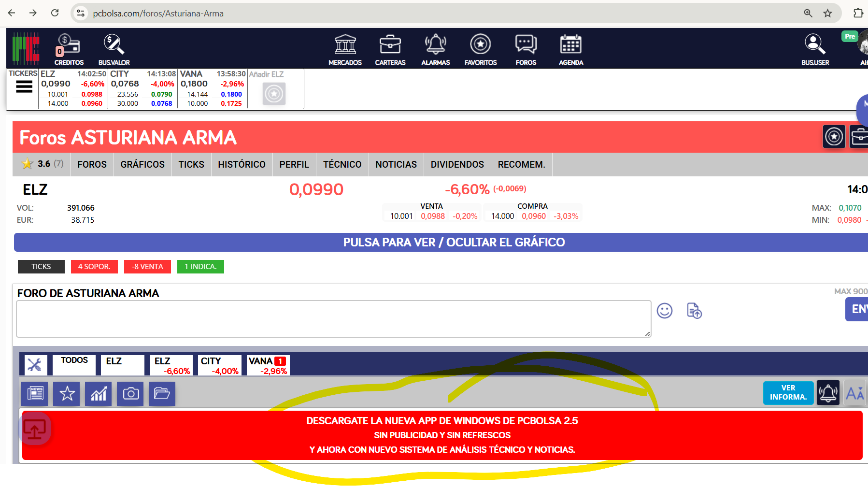Switch to the GRÁFICOS tab

[x=142, y=164]
